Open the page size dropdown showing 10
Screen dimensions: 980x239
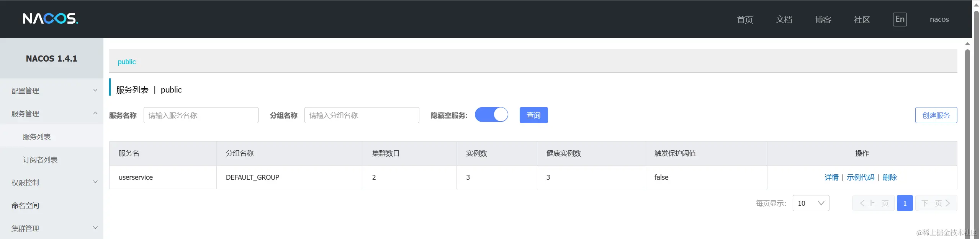click(811, 203)
